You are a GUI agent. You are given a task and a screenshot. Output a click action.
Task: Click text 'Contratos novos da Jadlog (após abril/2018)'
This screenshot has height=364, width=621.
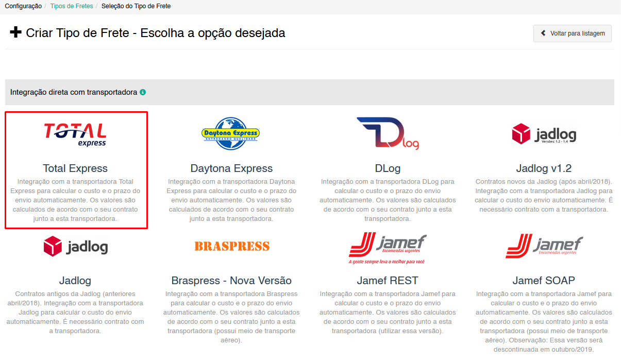click(x=543, y=182)
